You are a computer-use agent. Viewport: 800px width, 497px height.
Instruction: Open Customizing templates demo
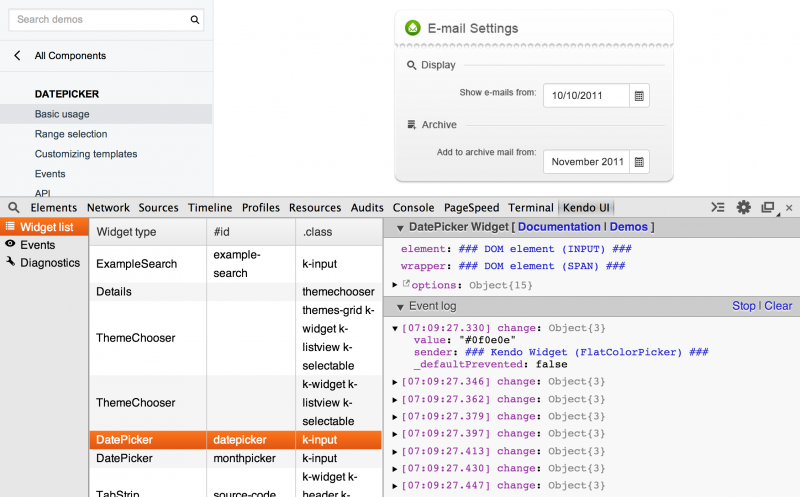[86, 154]
